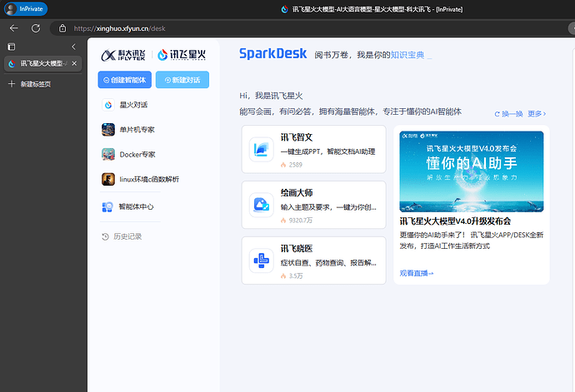Select the 讯飞星火大模型 browser tab
The image size is (575, 392).
(x=42, y=63)
